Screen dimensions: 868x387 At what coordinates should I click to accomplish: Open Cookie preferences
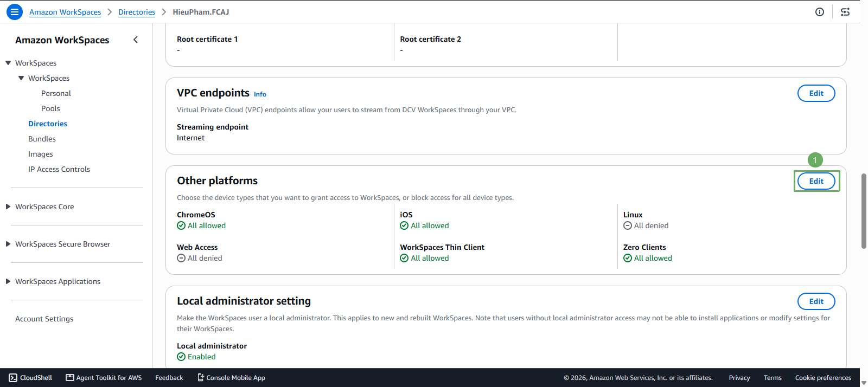[823, 378]
